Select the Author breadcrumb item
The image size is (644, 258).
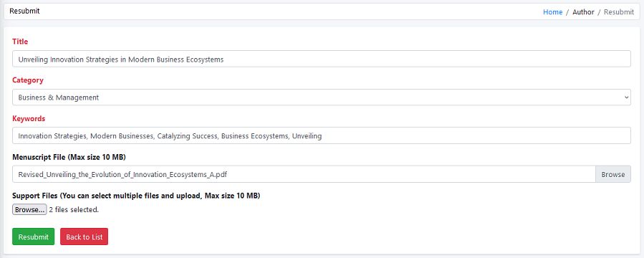point(583,12)
